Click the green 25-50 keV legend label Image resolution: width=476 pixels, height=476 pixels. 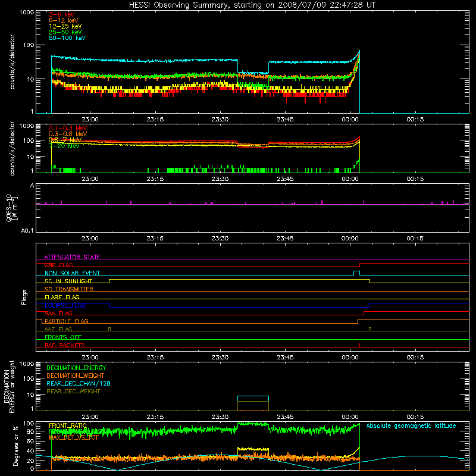(x=65, y=32)
